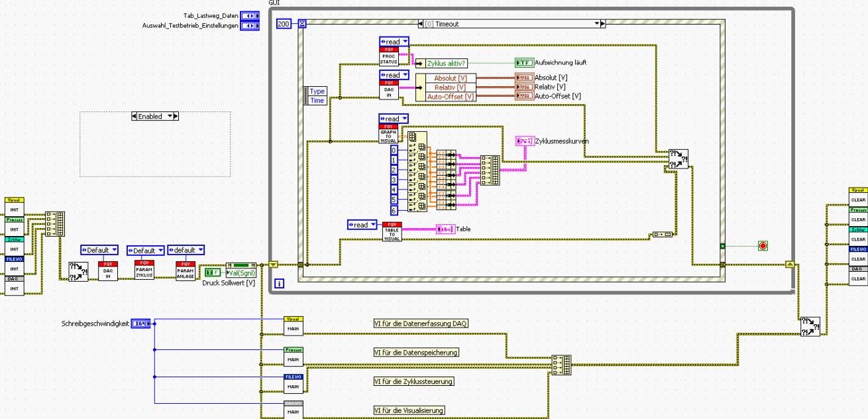Select the loop iteration terminal i
The height and width of the screenshot is (419, 868).
tap(279, 284)
